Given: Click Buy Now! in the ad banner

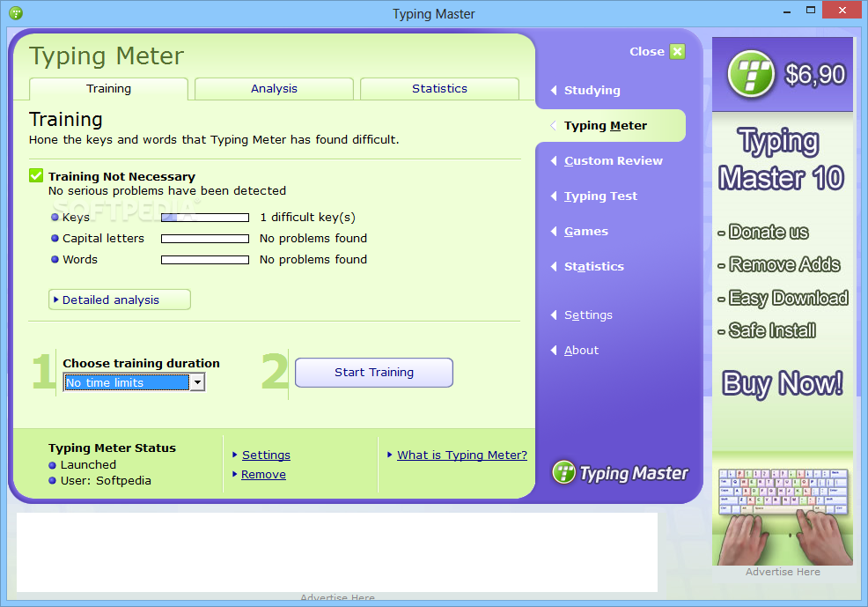Looking at the screenshot, I should [783, 383].
